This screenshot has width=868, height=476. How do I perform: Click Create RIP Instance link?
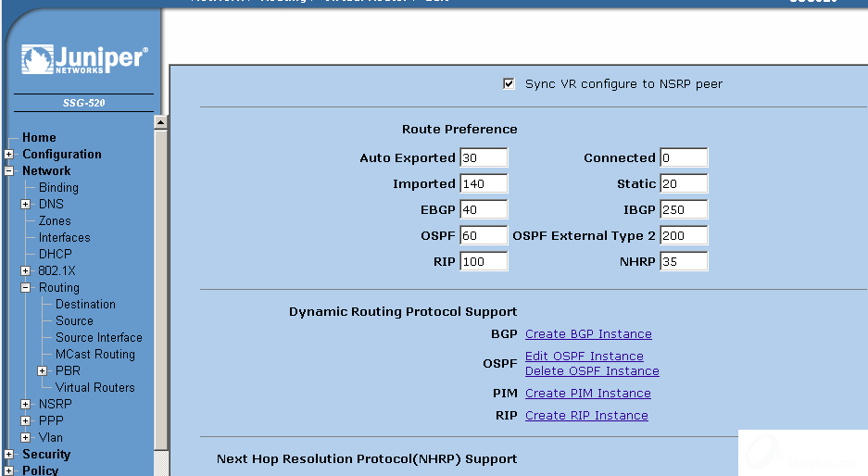coord(586,416)
